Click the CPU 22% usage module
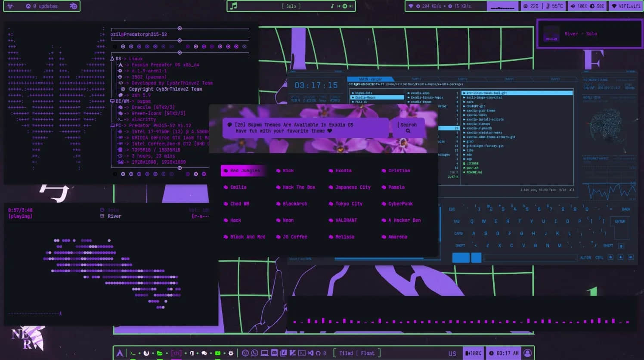The image size is (644, 360). pyautogui.click(x=531, y=6)
